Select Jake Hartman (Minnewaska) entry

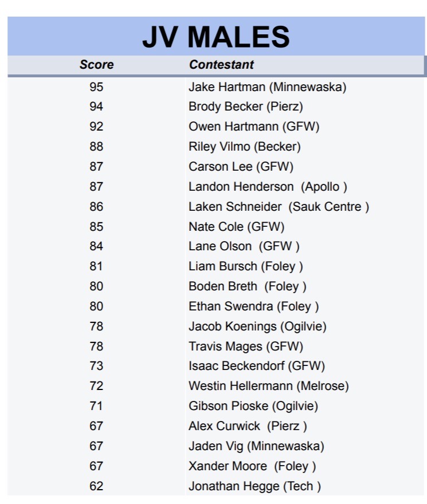pos(267,87)
